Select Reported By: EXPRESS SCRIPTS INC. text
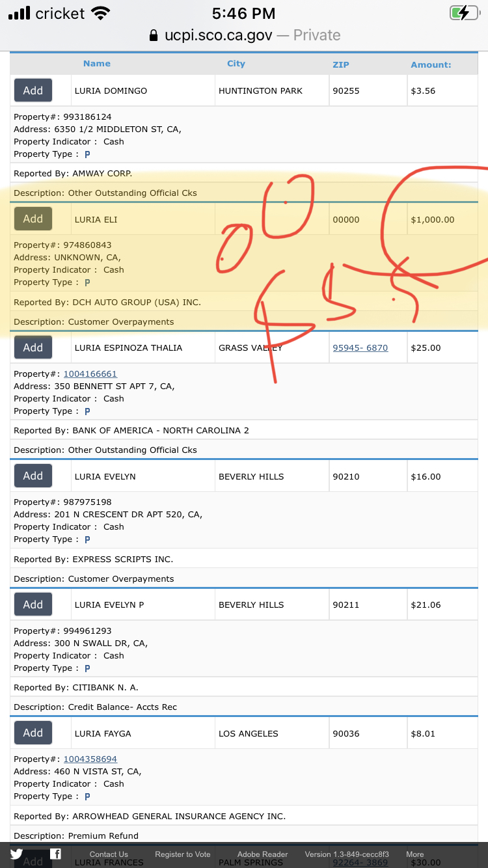This screenshot has width=488, height=868. pyautogui.click(x=94, y=559)
